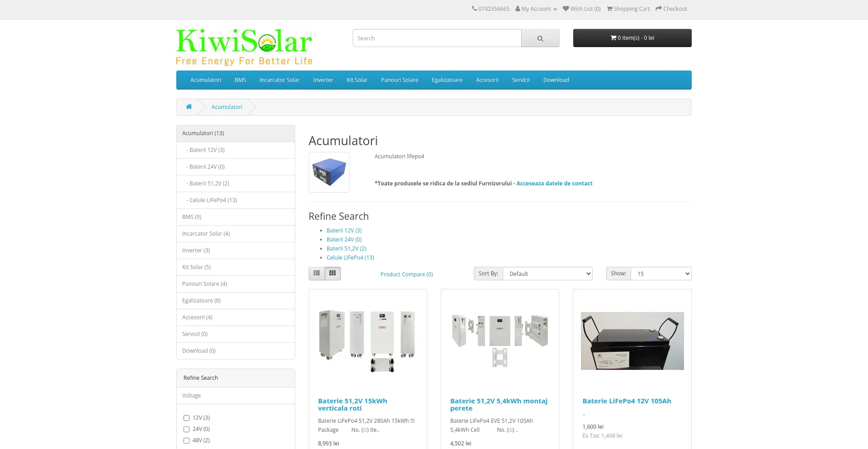
Task: Open Wish List via heart icon
Action: 566,9
